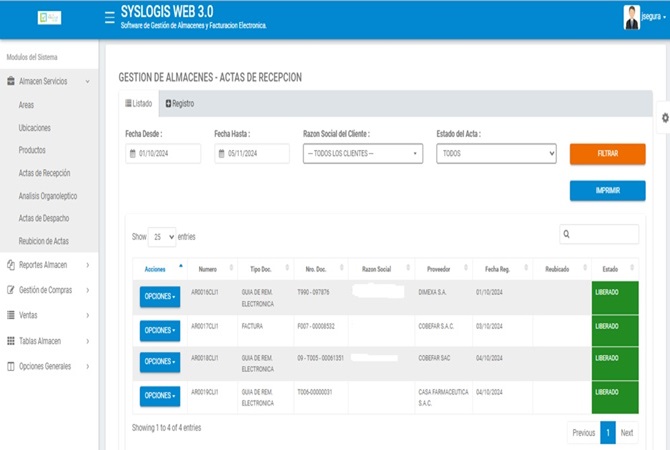This screenshot has width=670, height=450.
Task: Click calendar icon in Fecha Hasta field
Action: tap(221, 153)
